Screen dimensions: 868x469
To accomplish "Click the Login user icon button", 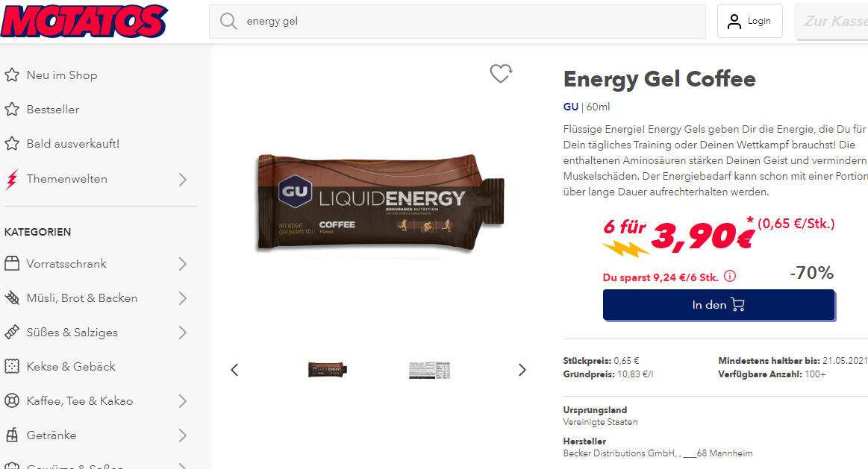I will (x=749, y=21).
